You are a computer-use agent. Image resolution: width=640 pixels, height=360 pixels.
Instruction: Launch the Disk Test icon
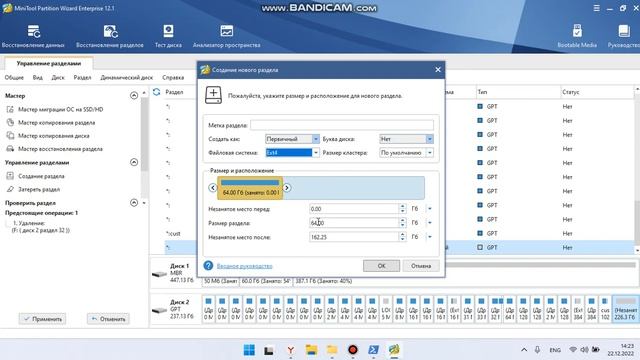pos(168,31)
